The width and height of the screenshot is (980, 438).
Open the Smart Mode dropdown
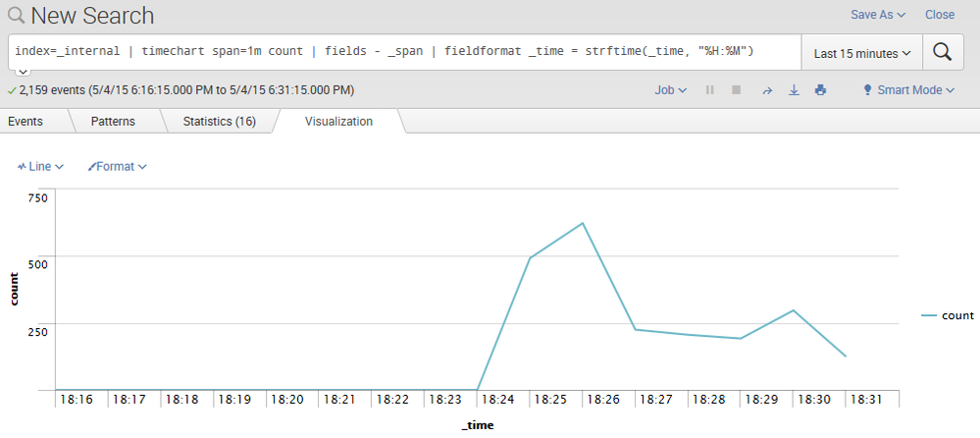click(907, 90)
